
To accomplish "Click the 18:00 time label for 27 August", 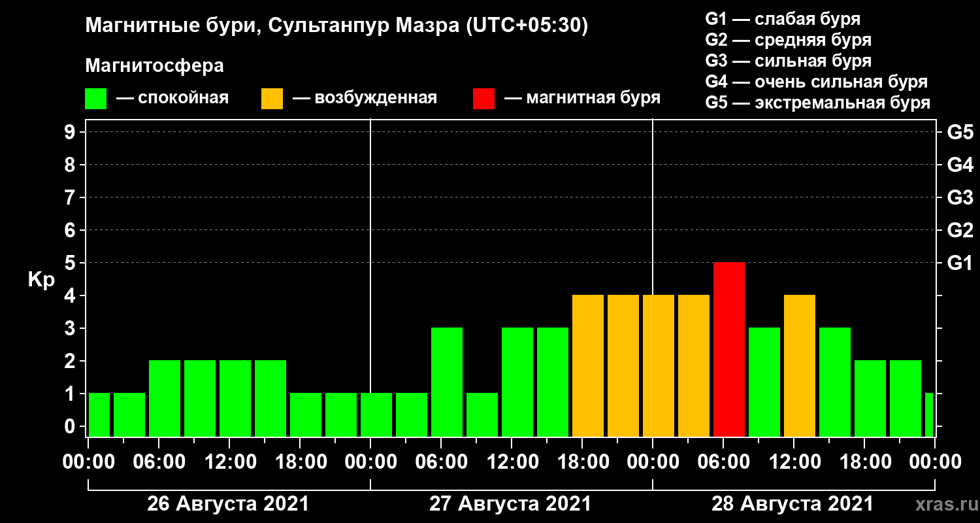I will click(x=582, y=462).
